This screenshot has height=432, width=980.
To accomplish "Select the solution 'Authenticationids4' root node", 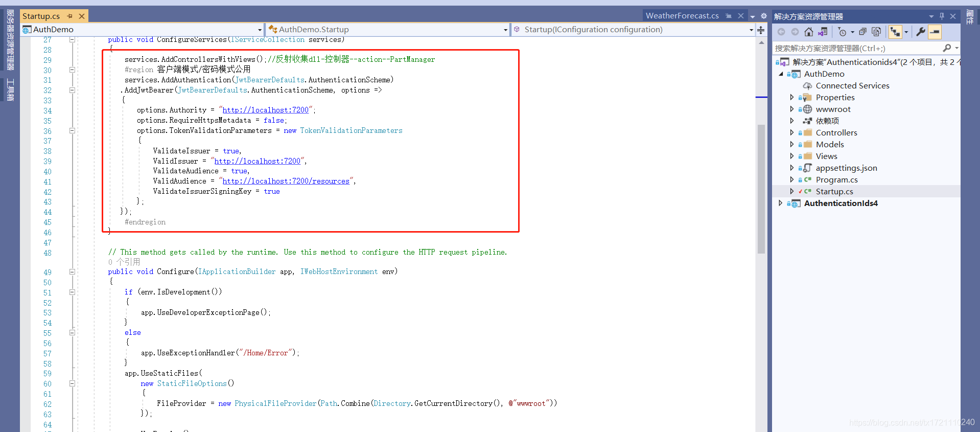I will (x=876, y=62).
